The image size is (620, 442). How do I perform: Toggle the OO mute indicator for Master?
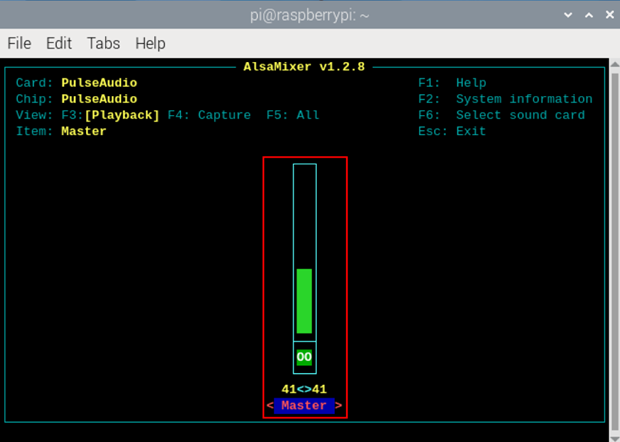[304, 357]
